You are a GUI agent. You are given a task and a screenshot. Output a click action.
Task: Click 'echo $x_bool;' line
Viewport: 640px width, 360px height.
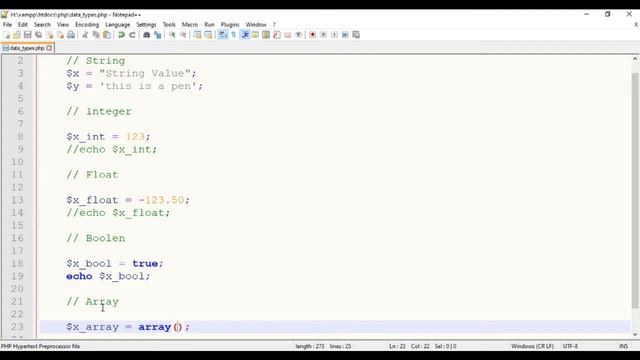[x=108, y=276]
